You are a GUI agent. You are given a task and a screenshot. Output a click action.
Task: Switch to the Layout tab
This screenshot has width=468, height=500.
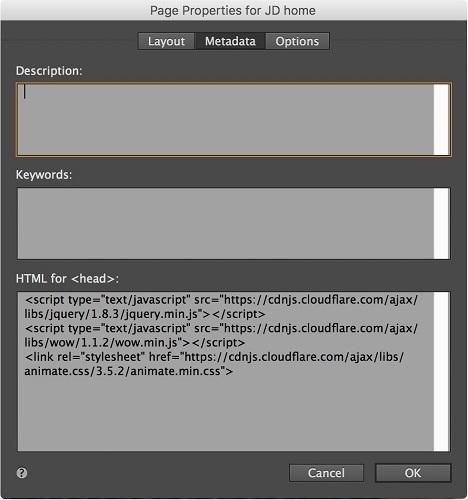pyautogui.click(x=166, y=41)
